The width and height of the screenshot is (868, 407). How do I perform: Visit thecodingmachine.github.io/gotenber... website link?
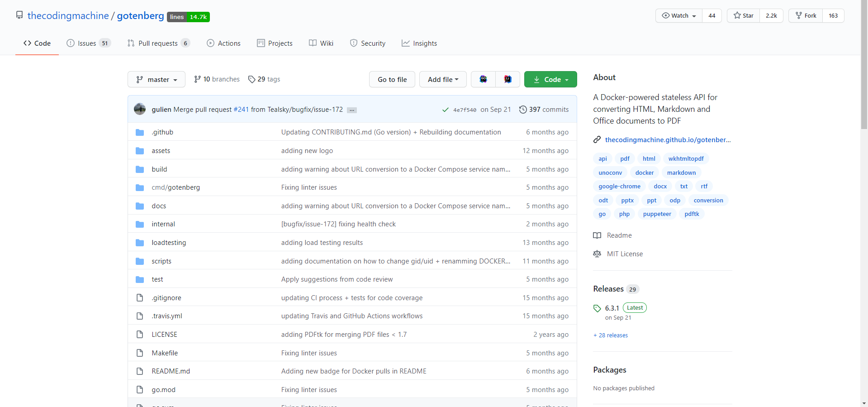pyautogui.click(x=668, y=140)
